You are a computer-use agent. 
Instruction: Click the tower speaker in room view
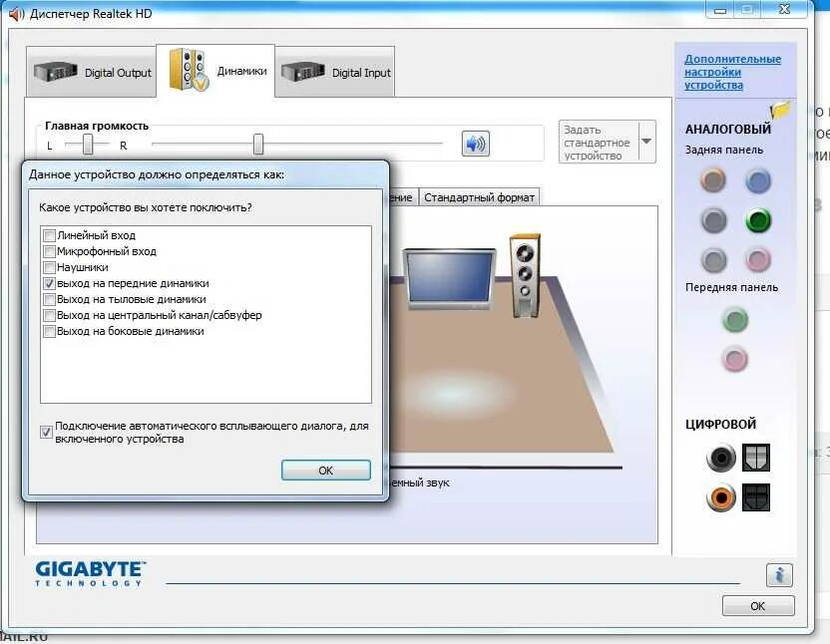pos(525,276)
